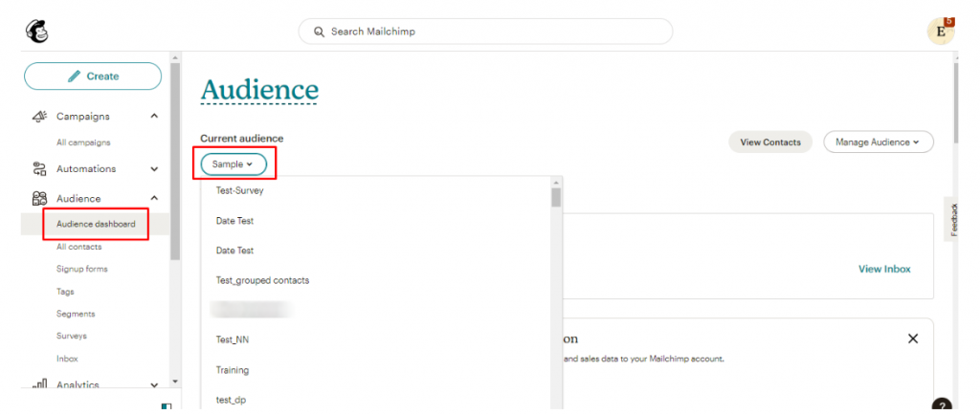Image resolution: width=980 pixels, height=415 pixels.
Task: Click the help question mark icon
Action: [x=943, y=405]
